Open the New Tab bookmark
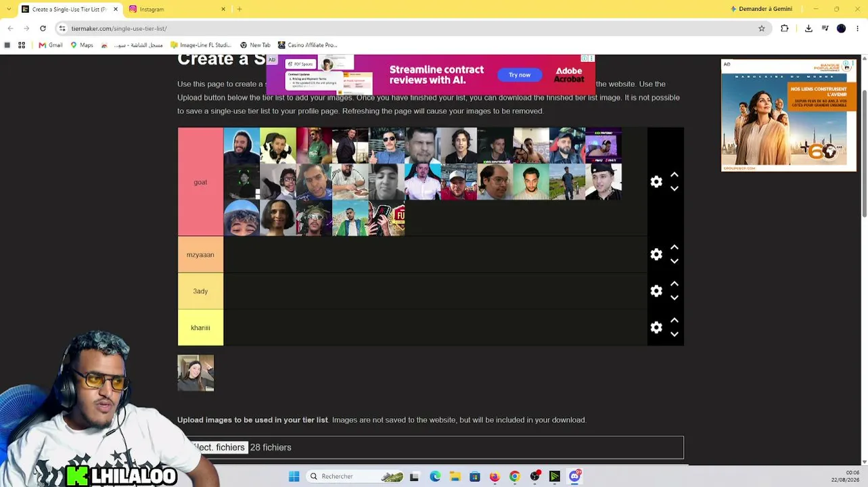This screenshot has width=868, height=487. pyautogui.click(x=255, y=45)
